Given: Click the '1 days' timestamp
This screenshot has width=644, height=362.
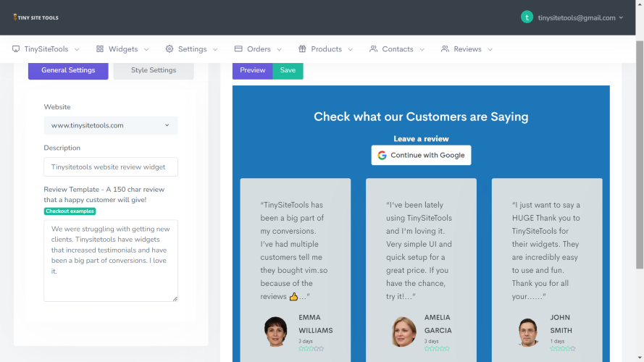Looking at the screenshot, I should (x=557, y=341).
